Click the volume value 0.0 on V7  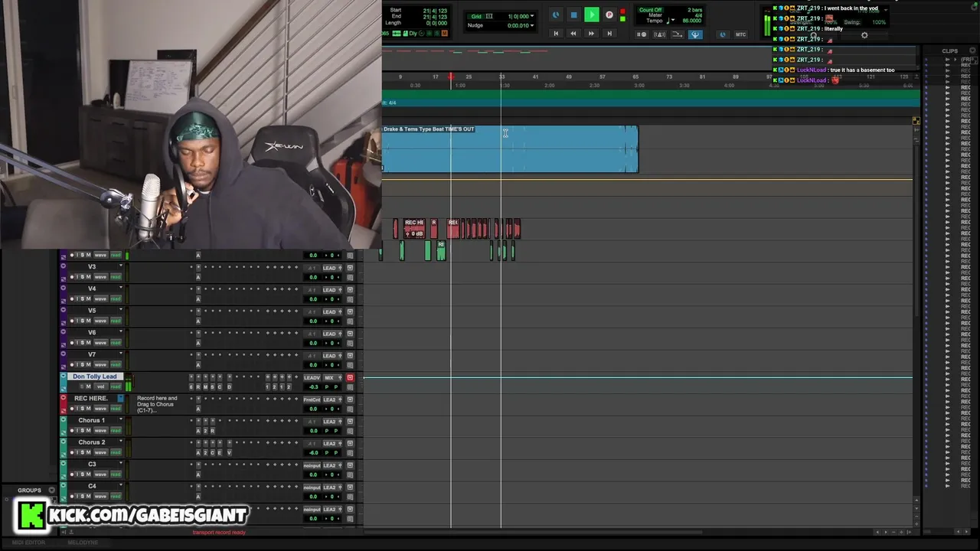pyautogui.click(x=313, y=365)
